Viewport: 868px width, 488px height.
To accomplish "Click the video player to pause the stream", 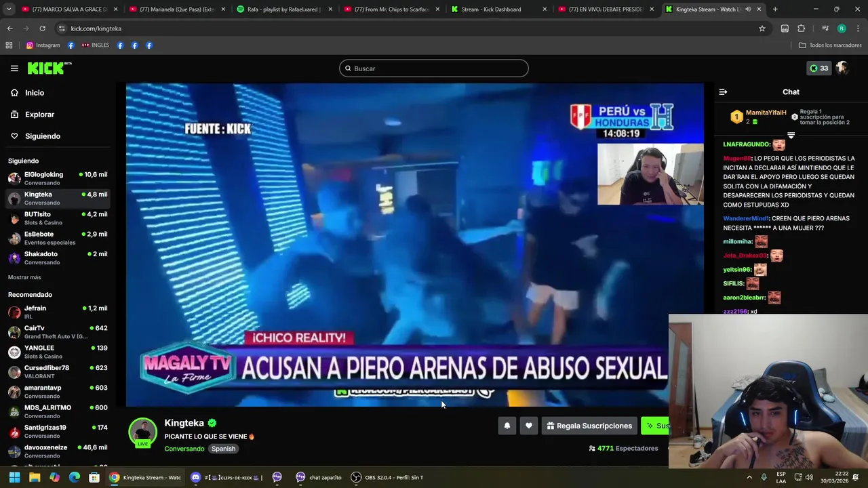I will pyautogui.click(x=415, y=245).
